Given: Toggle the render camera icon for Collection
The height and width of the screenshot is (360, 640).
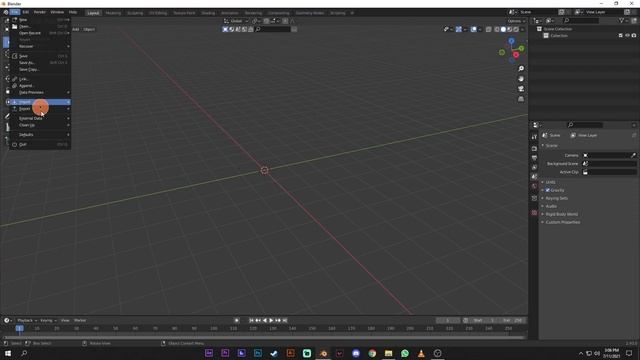Looking at the screenshot, I should [x=634, y=36].
